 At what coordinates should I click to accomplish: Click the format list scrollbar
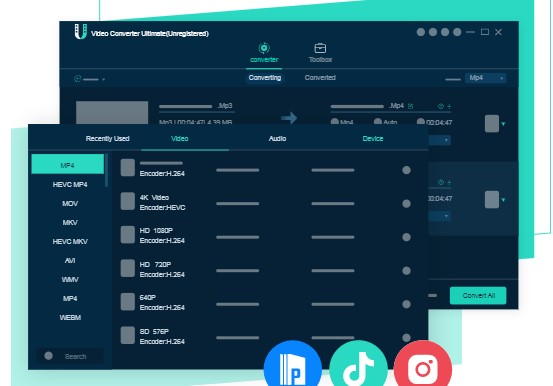[x=107, y=170]
